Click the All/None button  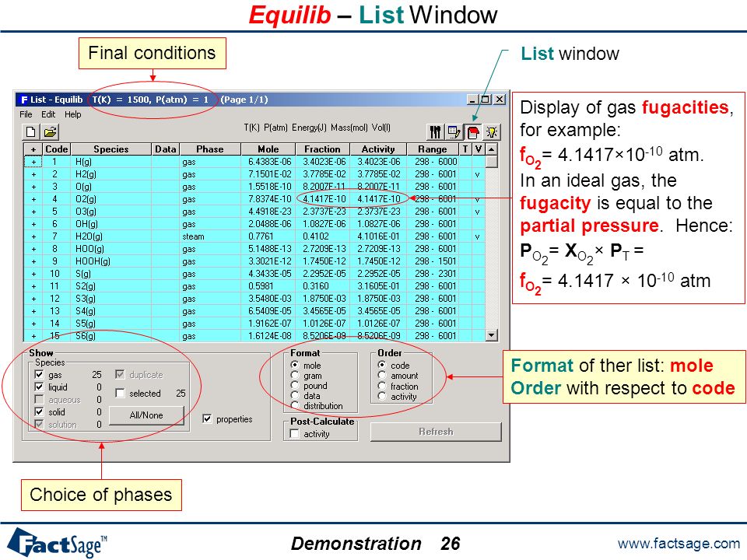pyautogui.click(x=146, y=415)
